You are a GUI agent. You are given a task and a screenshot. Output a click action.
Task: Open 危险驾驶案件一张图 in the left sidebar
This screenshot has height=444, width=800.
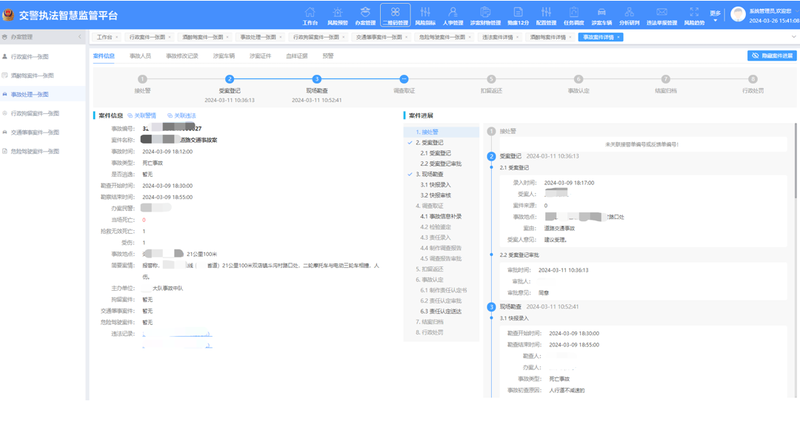pyautogui.click(x=35, y=151)
